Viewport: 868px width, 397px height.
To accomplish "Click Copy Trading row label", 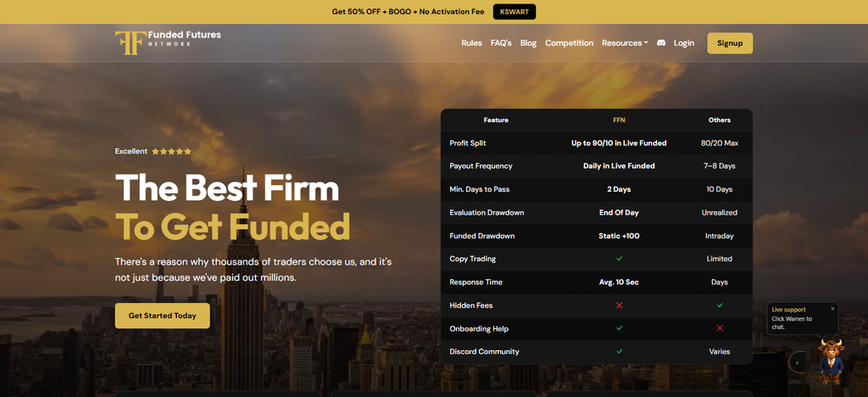I will [473, 259].
